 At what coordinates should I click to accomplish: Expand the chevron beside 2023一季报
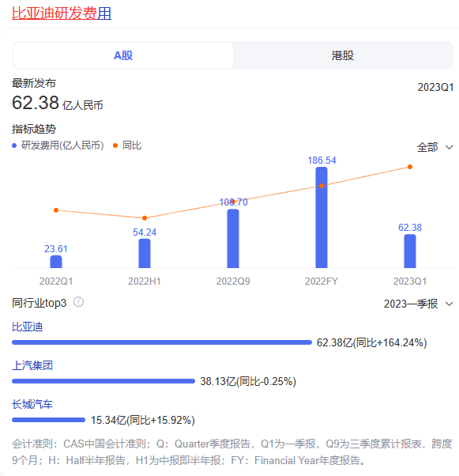click(x=449, y=304)
